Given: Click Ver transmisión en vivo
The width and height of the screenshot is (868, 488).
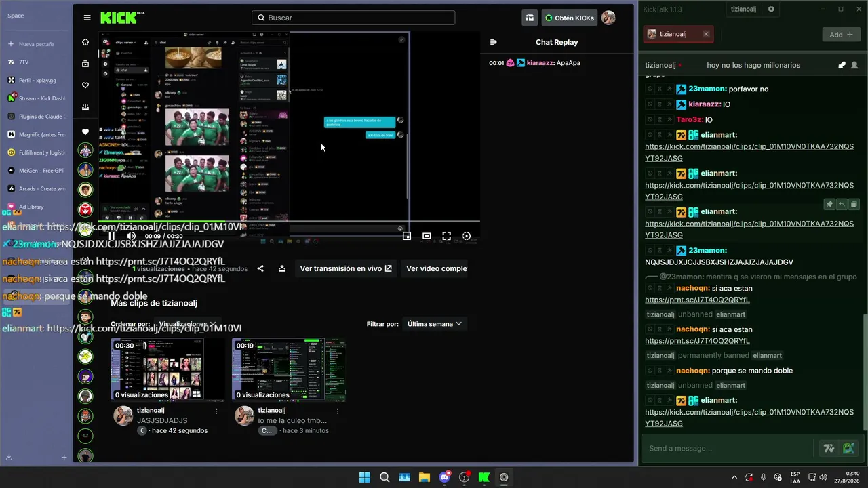Looking at the screenshot, I should pos(346,268).
